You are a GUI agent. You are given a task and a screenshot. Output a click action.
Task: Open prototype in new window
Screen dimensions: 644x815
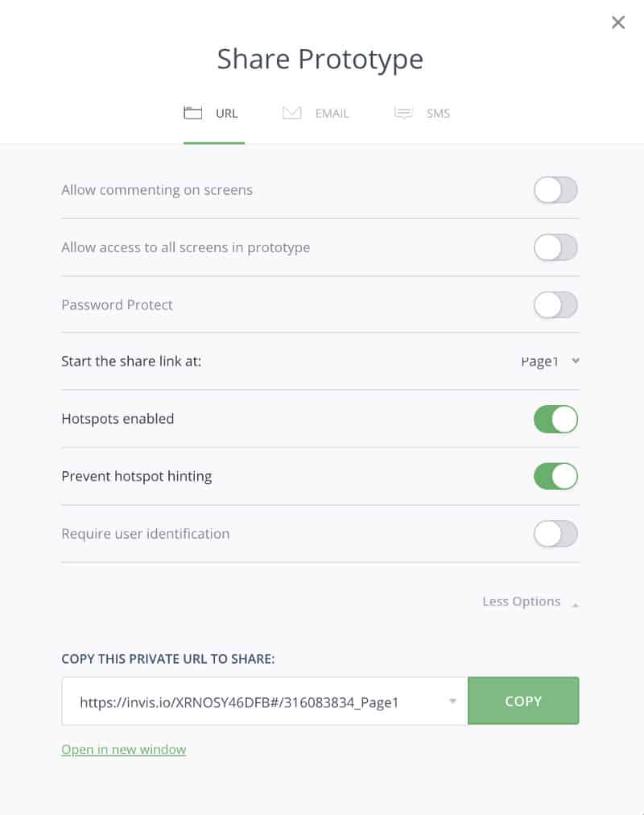click(123, 749)
